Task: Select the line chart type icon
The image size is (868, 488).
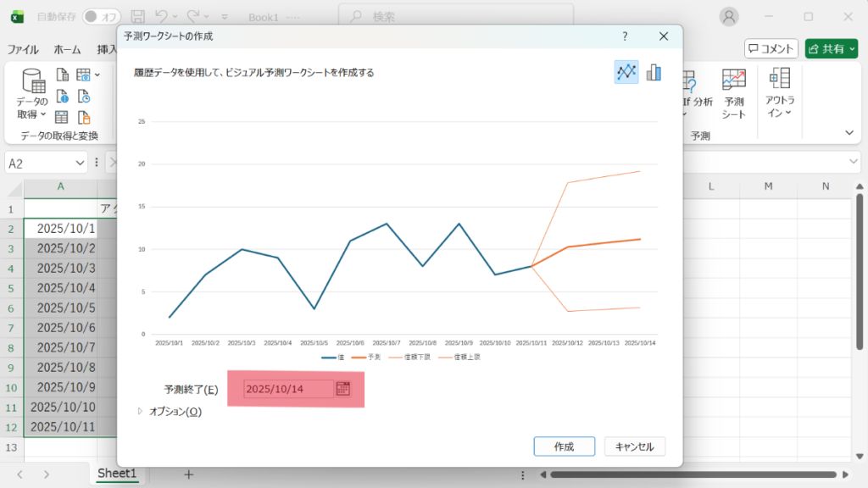Action: (x=626, y=72)
